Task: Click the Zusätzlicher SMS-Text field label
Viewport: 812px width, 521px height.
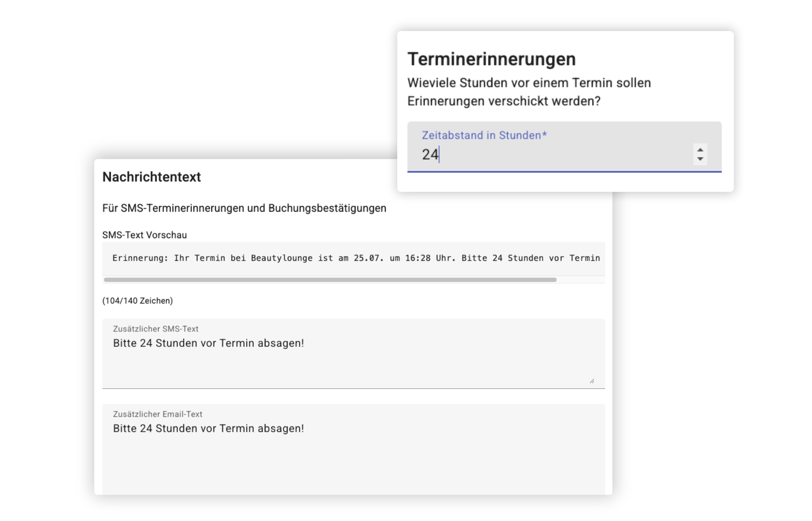Action: click(x=155, y=329)
